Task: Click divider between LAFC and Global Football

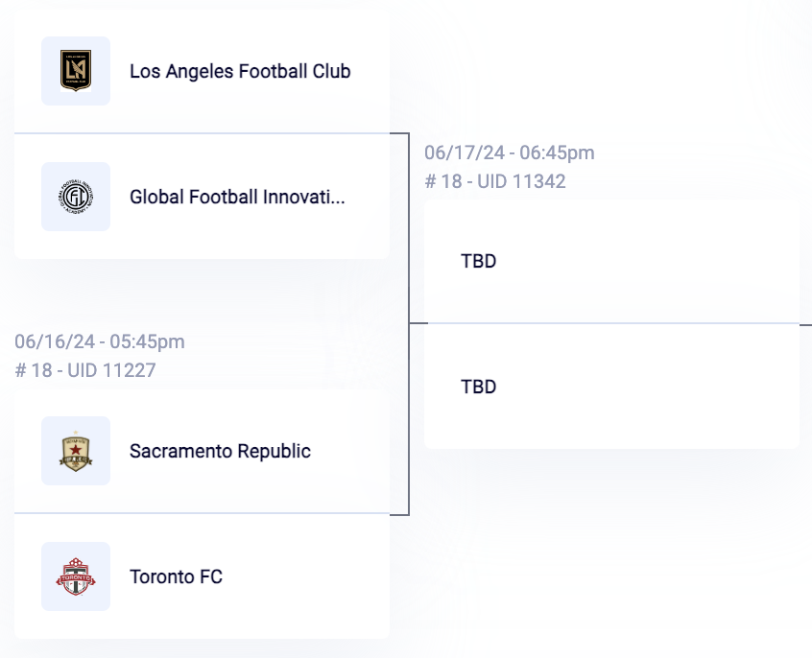Action: (x=202, y=133)
